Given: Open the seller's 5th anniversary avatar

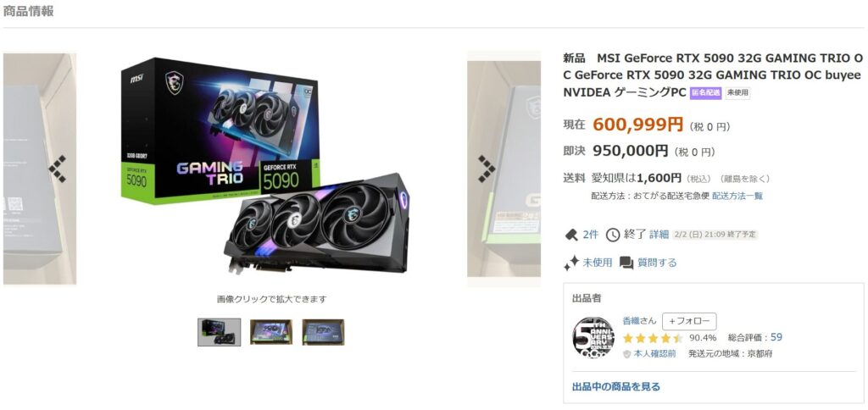Looking at the screenshot, I should click(x=593, y=337).
